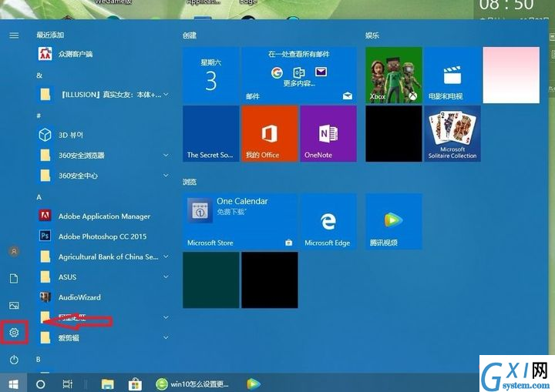555x392 pixels.
Task: Open Pictures icon in Start sidebar
Action: pyautogui.click(x=14, y=305)
